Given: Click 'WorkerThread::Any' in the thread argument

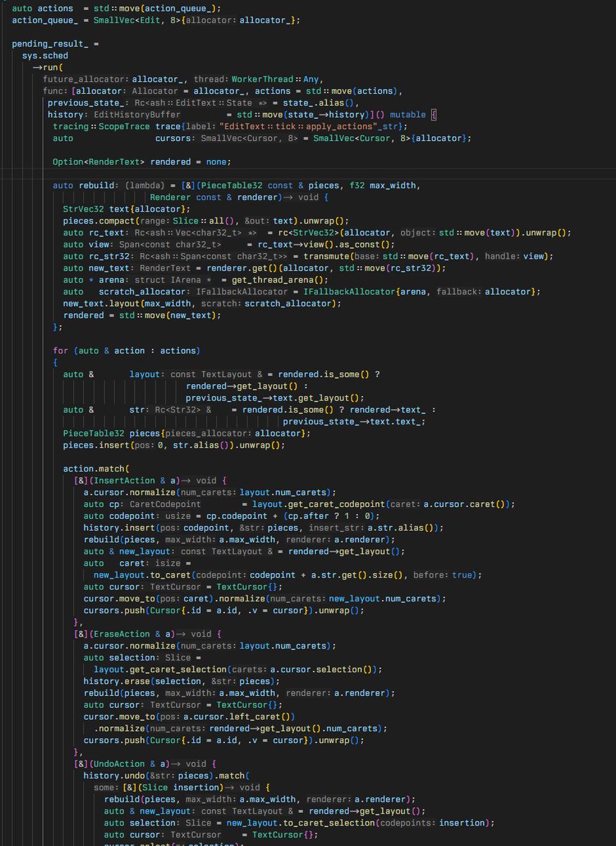Looking at the screenshot, I should 276,79.
